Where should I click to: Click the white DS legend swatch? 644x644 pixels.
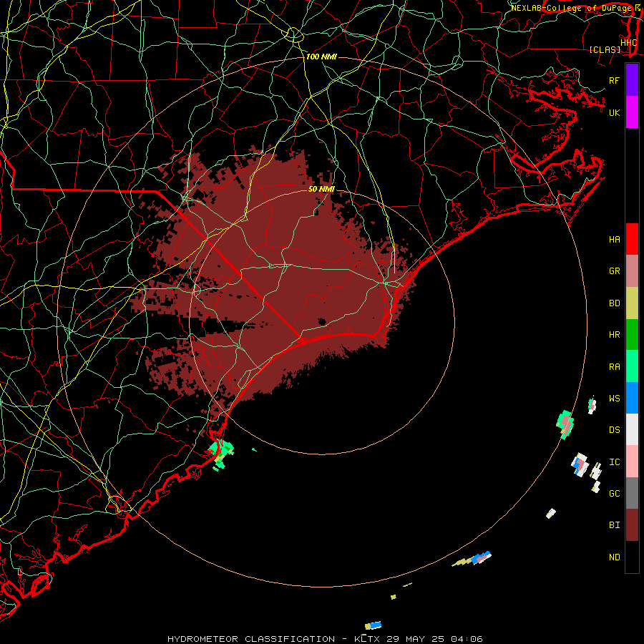632,429
